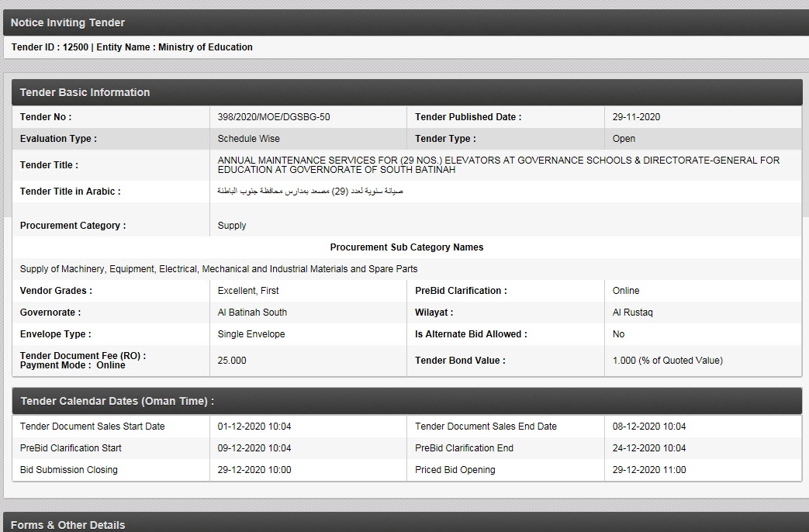This screenshot has width=809, height=532.
Task: Click the PreBid Clarification End date value
Action: (x=649, y=448)
